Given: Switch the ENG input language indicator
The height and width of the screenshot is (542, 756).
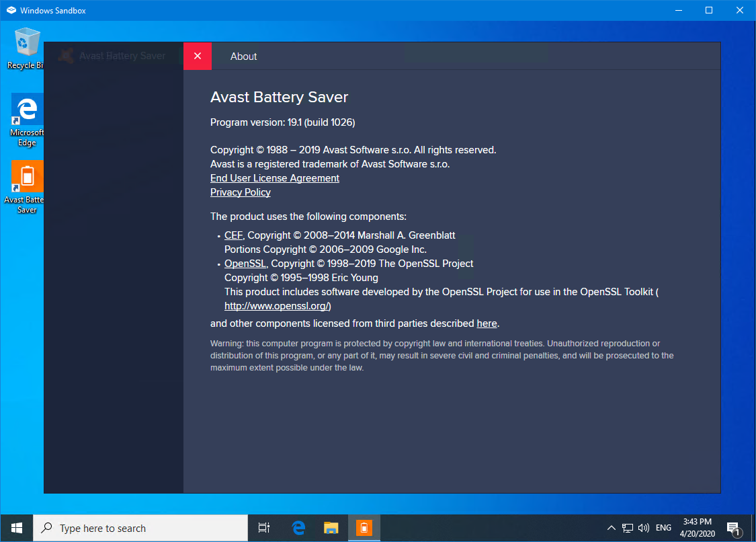Looking at the screenshot, I should click(663, 528).
